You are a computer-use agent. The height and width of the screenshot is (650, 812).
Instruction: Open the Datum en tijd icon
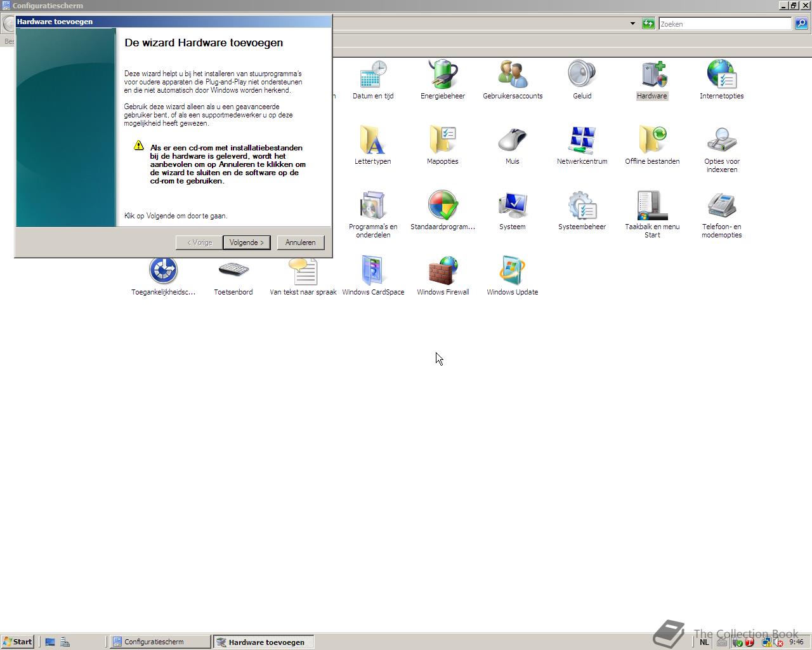click(x=373, y=80)
